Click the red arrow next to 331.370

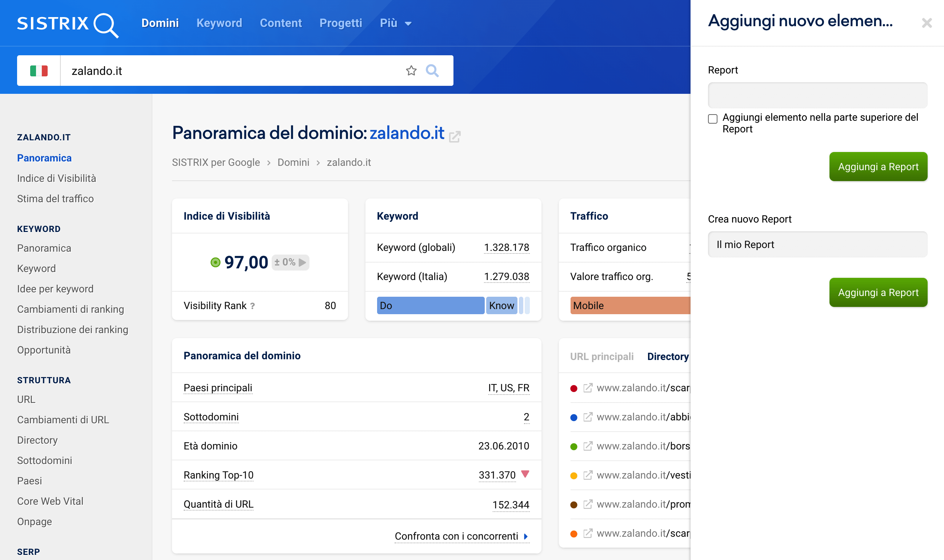point(525,474)
